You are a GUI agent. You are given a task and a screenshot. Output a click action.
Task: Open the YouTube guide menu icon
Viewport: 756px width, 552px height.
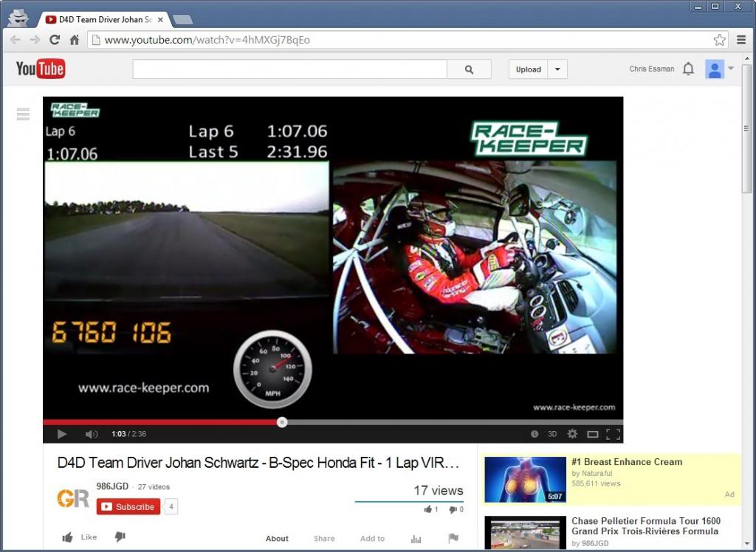pos(23,114)
